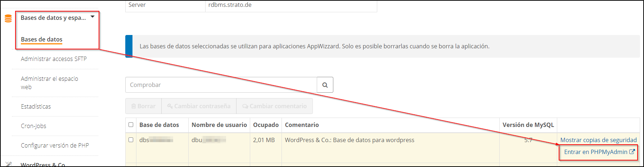
Task: Click the magnifier search button
Action: click(325, 85)
